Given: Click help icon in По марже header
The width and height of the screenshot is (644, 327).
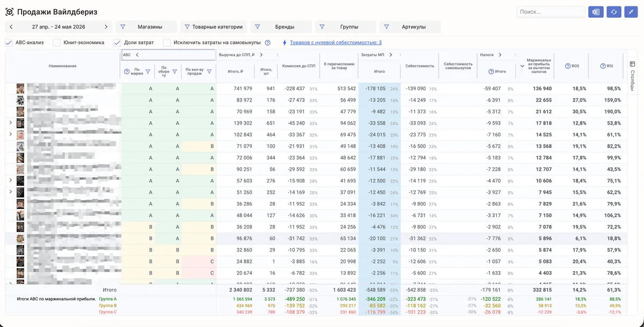Looking at the screenshot, I should click(127, 71).
